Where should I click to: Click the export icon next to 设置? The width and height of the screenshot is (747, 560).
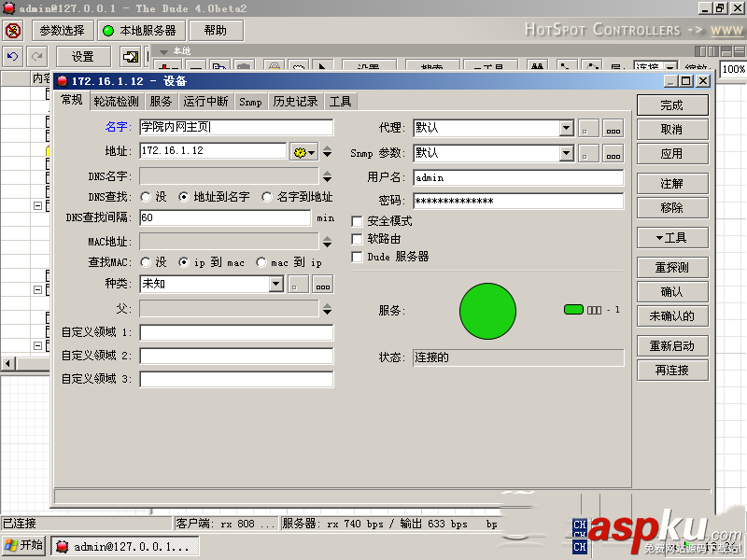(130, 57)
